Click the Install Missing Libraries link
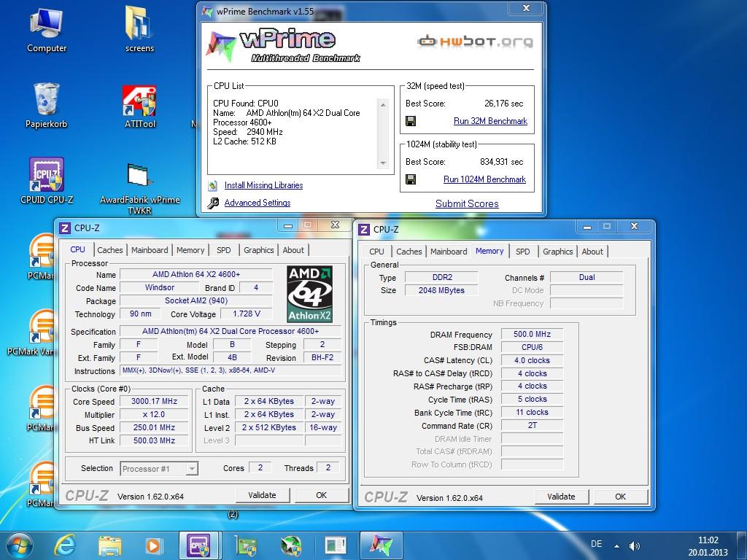This screenshot has width=747, height=560. [x=263, y=185]
